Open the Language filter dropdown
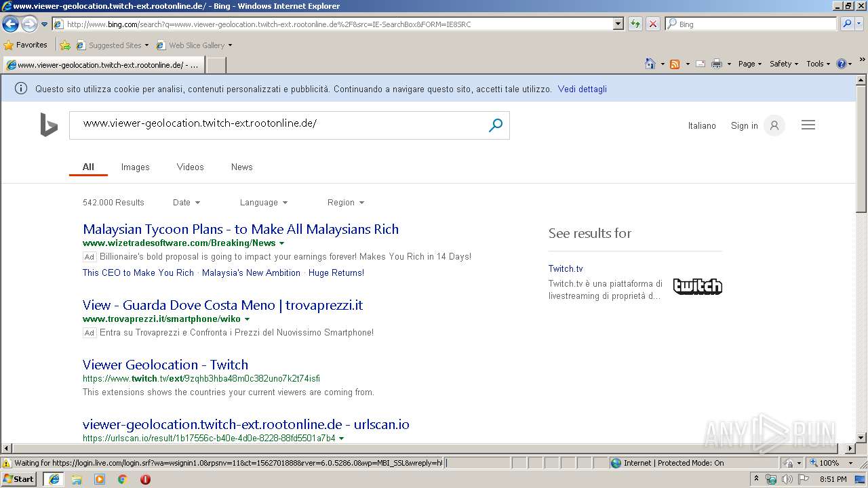The image size is (868, 488). point(264,203)
